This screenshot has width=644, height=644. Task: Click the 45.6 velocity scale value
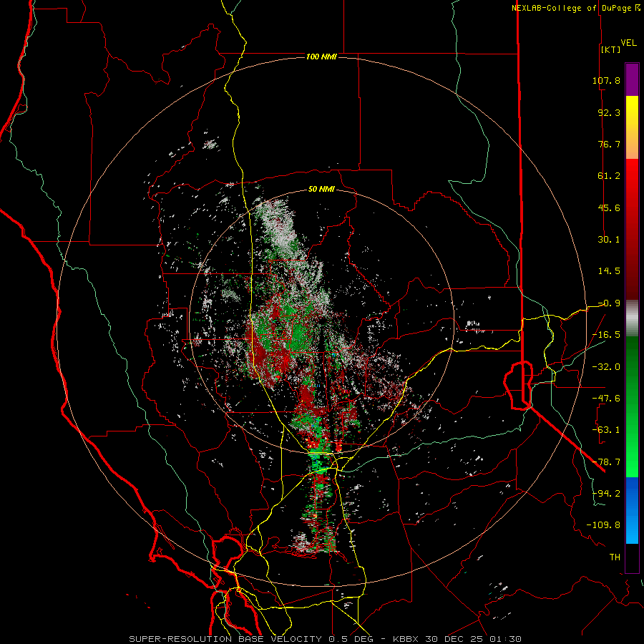click(x=609, y=208)
